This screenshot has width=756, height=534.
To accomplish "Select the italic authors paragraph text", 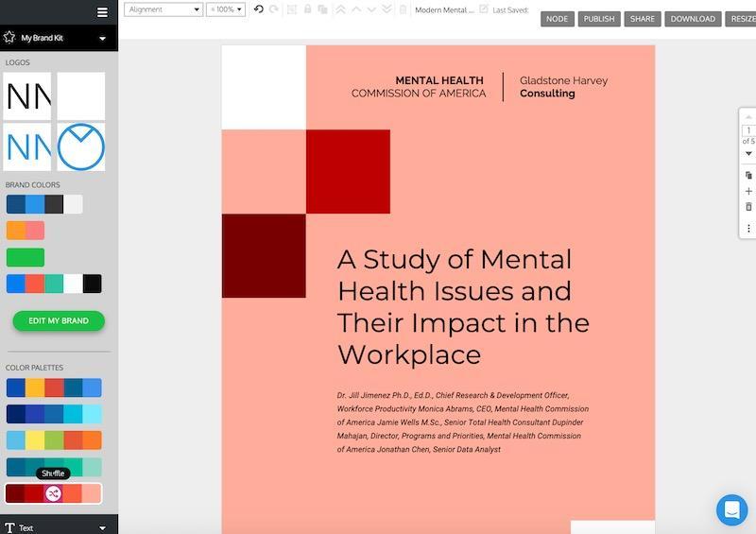I will pyautogui.click(x=463, y=422).
